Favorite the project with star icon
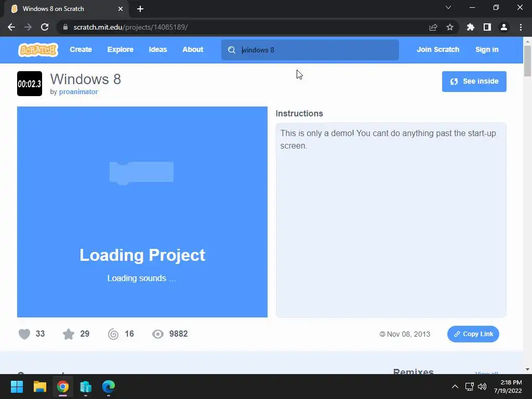 coord(69,334)
